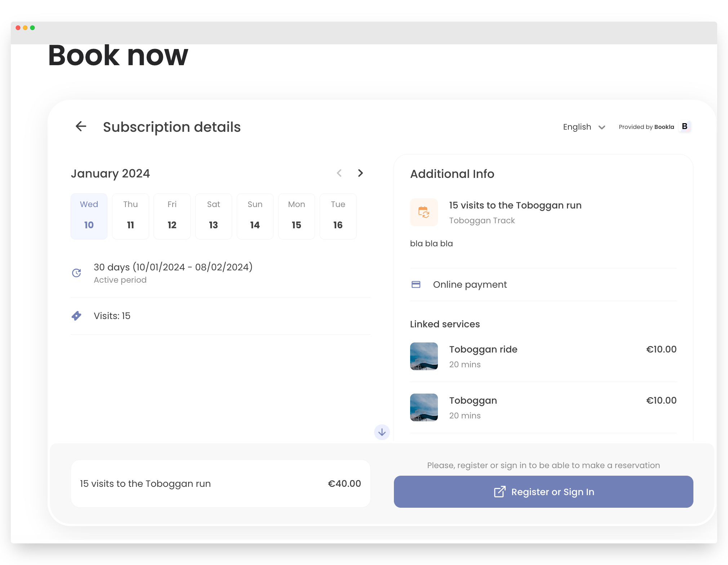
Task: Click the Toboggan 20 mins service thumbnail
Action: coord(424,407)
